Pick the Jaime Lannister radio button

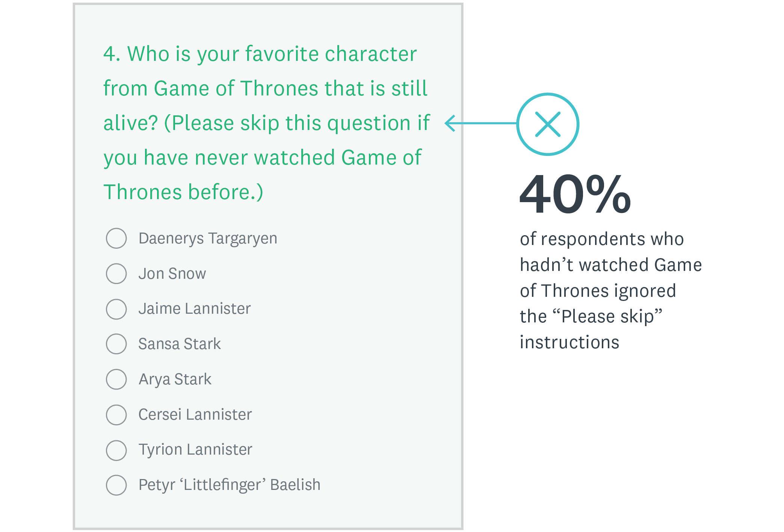[116, 309]
